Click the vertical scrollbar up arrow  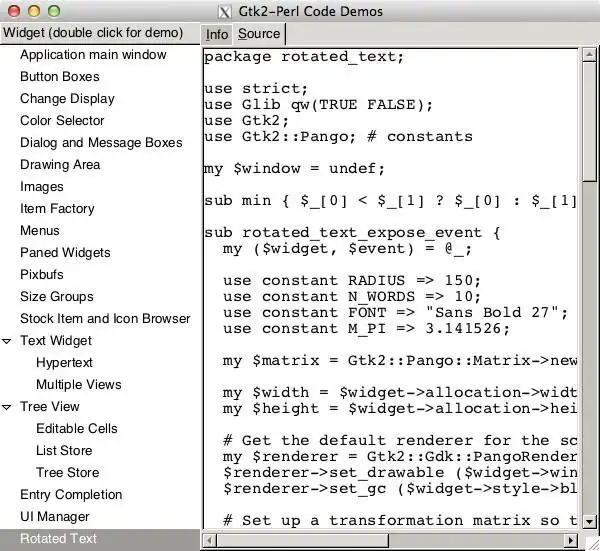pyautogui.click(x=589, y=55)
